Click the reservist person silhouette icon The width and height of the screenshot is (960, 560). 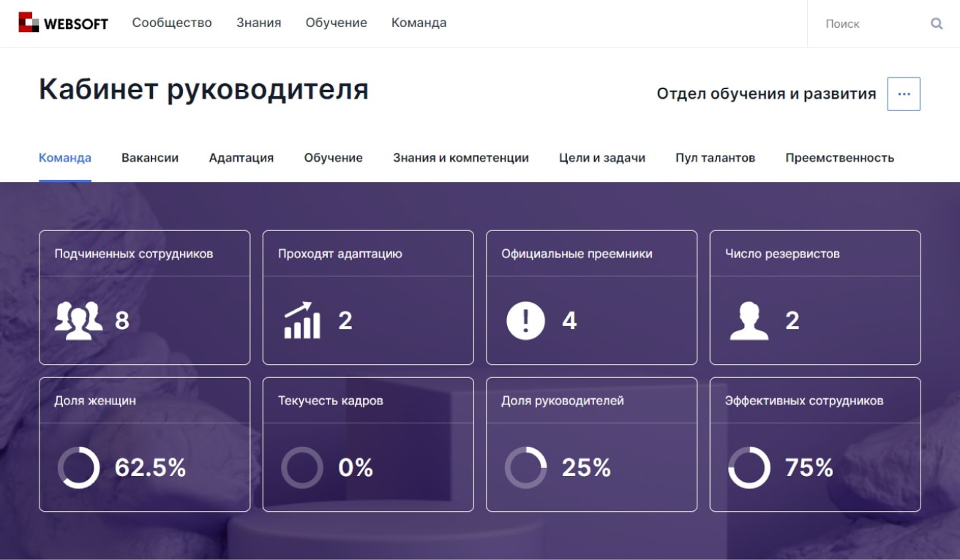[x=749, y=320]
